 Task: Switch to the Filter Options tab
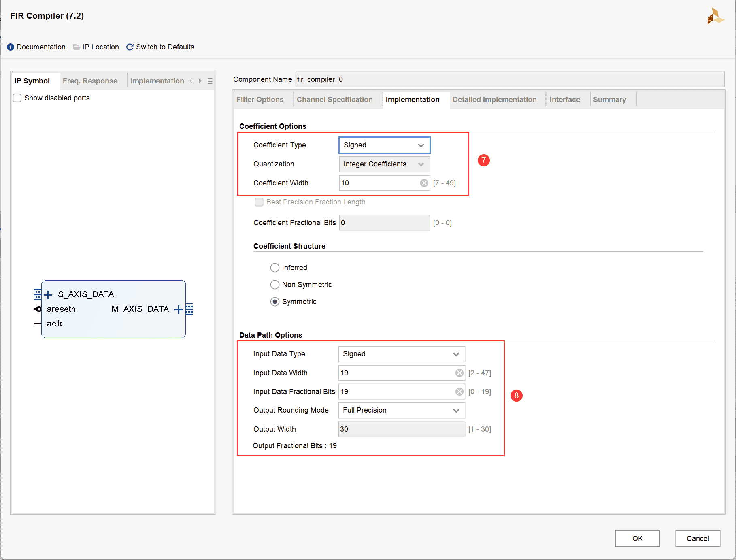click(260, 100)
